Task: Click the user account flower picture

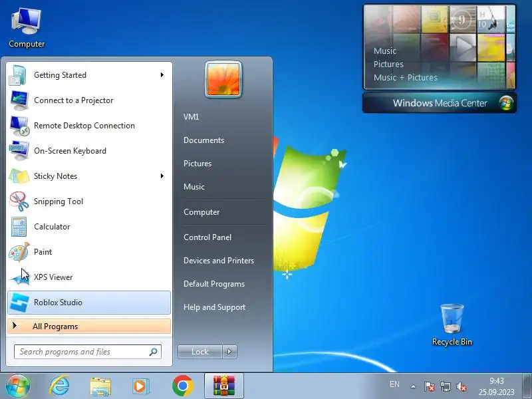Action: (223, 79)
